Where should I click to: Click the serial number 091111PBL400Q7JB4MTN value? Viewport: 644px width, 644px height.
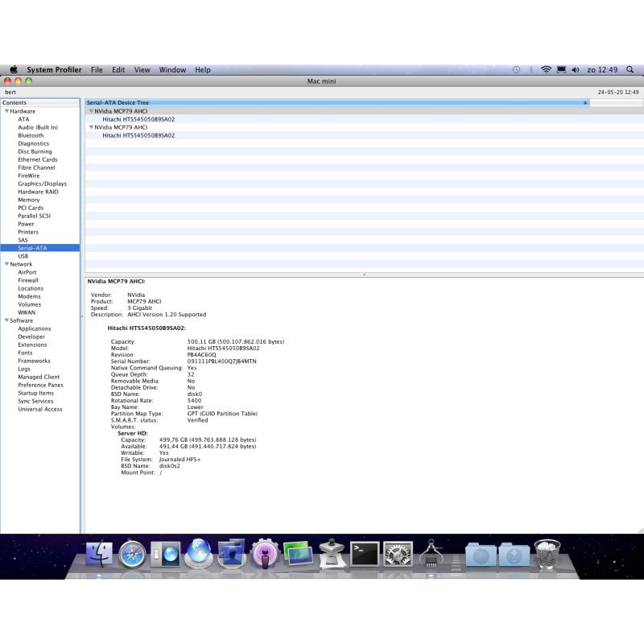tap(222, 361)
